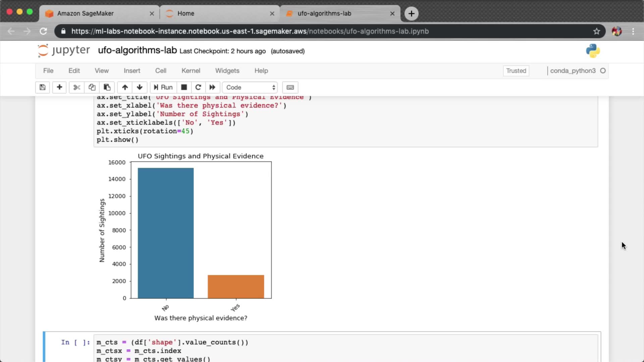Bookmark this page with the star icon

point(596,31)
